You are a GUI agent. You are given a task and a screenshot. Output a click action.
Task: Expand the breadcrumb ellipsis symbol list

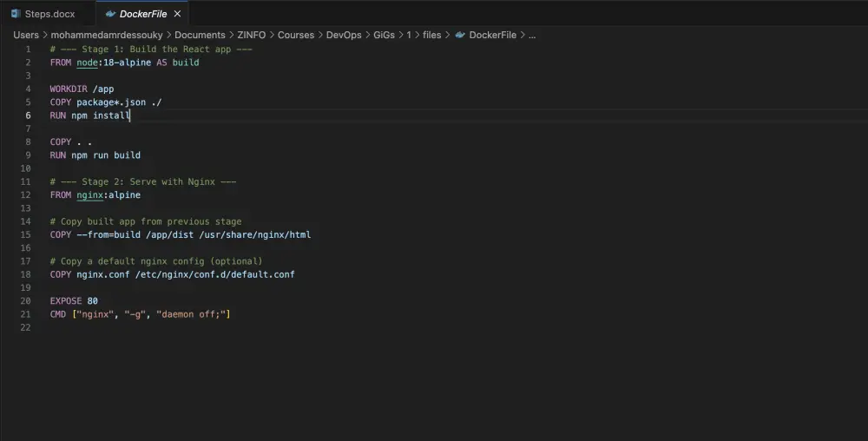tap(532, 35)
